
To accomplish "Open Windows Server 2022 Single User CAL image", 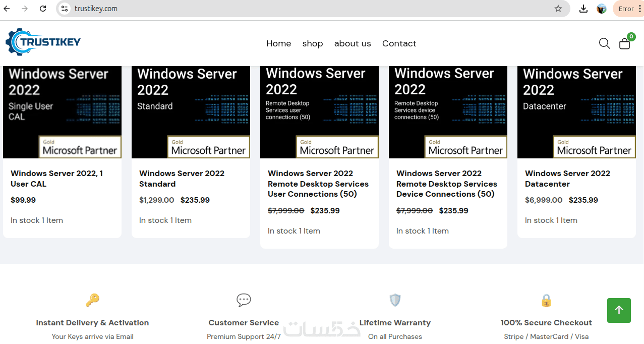I will point(62,112).
